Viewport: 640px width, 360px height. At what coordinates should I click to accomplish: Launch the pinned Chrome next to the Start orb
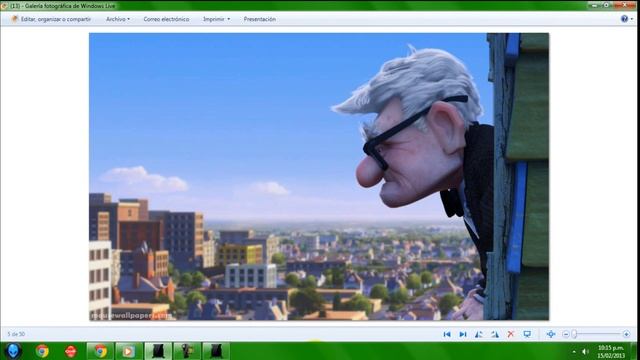pyautogui.click(x=42, y=351)
